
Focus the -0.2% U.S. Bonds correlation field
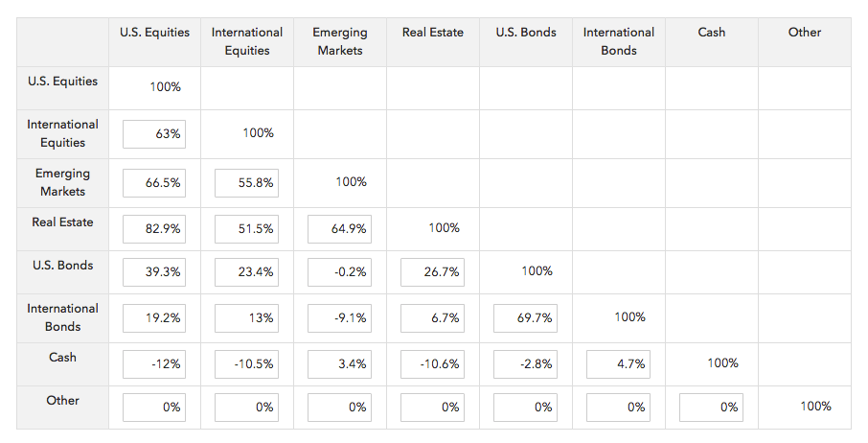pyautogui.click(x=339, y=272)
